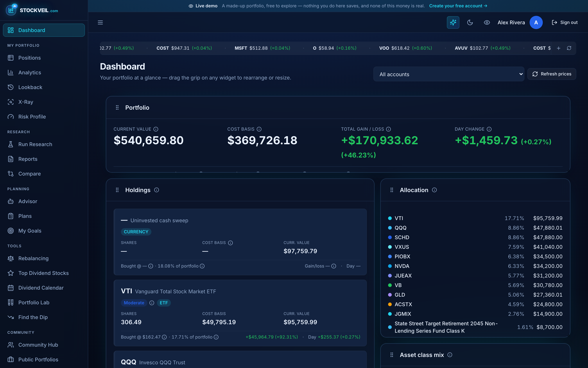Open Analytics from sidebar
Screen dimensions: 588x368
pyautogui.click(x=44, y=72)
